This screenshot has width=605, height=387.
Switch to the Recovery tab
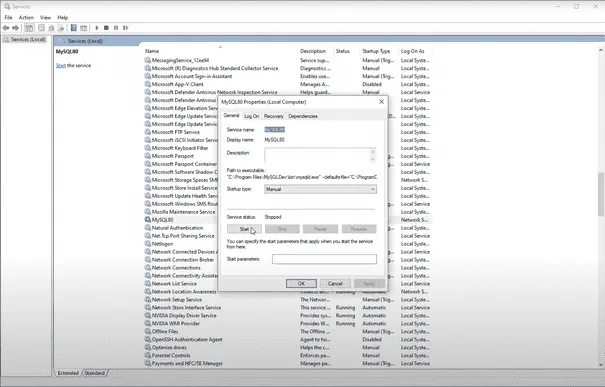point(274,116)
